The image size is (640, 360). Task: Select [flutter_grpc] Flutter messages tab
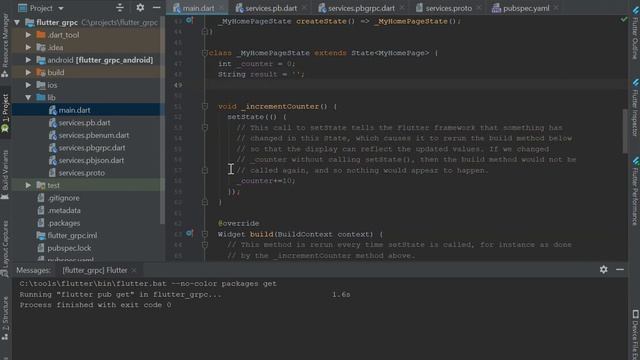[x=95, y=270]
